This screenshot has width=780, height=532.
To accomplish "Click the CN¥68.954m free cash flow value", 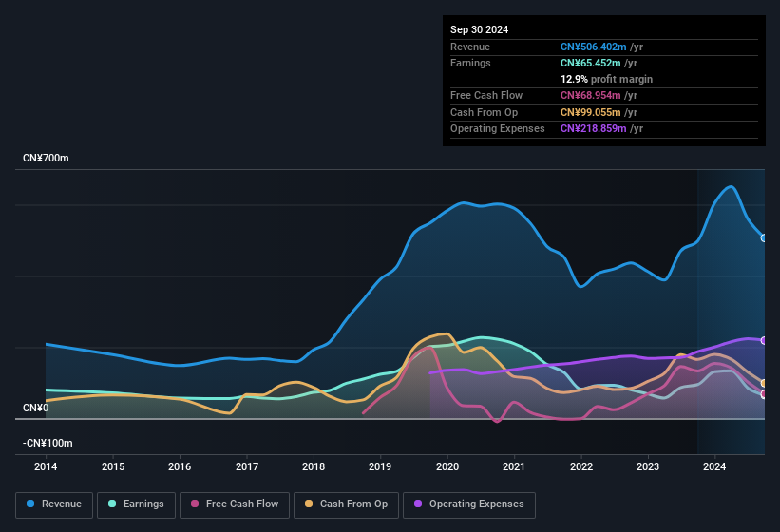I will pyautogui.click(x=591, y=95).
